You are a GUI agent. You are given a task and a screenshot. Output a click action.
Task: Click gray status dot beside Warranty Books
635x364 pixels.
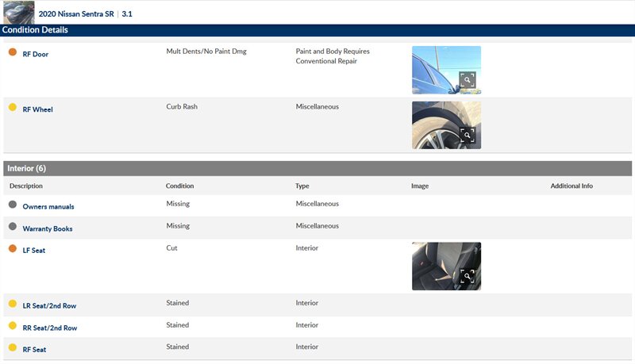pos(13,227)
